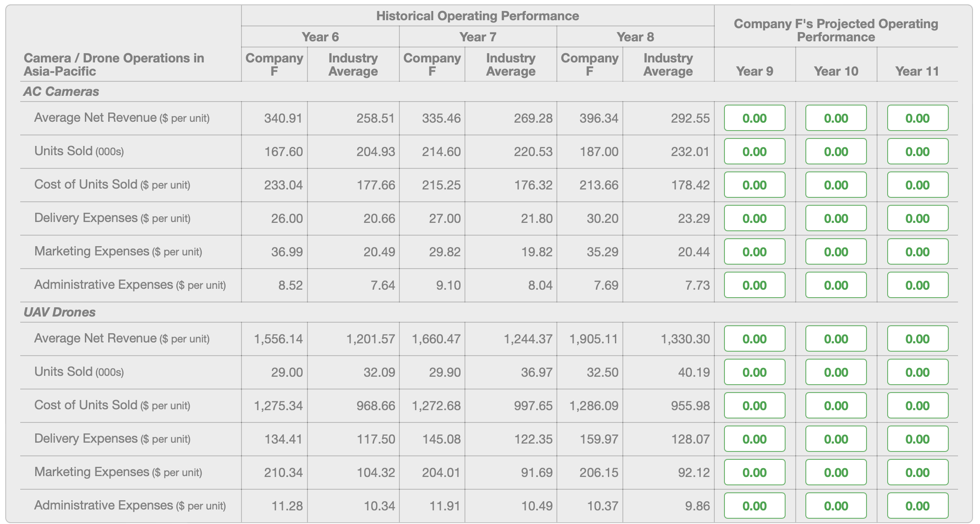Click the AC Cameras section heading

61,91
